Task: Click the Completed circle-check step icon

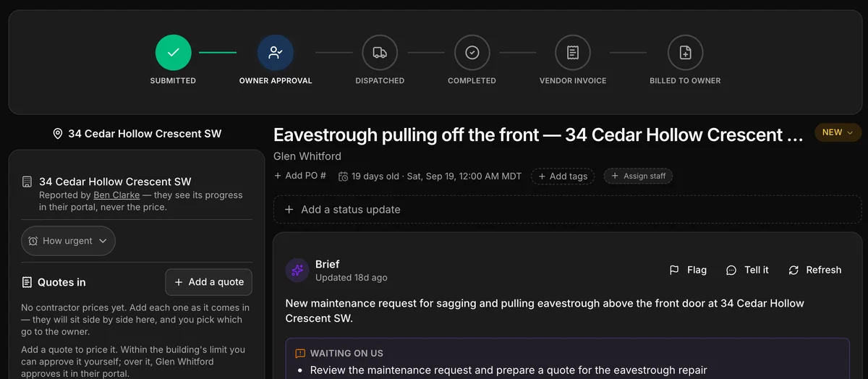Action: coord(472,53)
